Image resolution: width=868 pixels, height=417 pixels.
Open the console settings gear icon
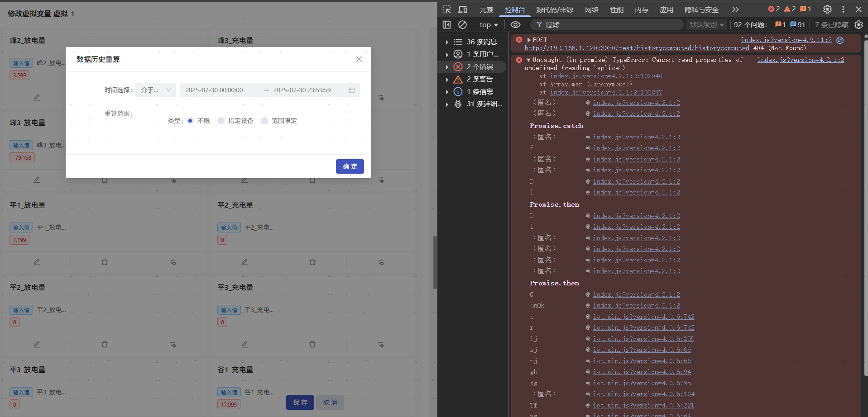pos(858,24)
